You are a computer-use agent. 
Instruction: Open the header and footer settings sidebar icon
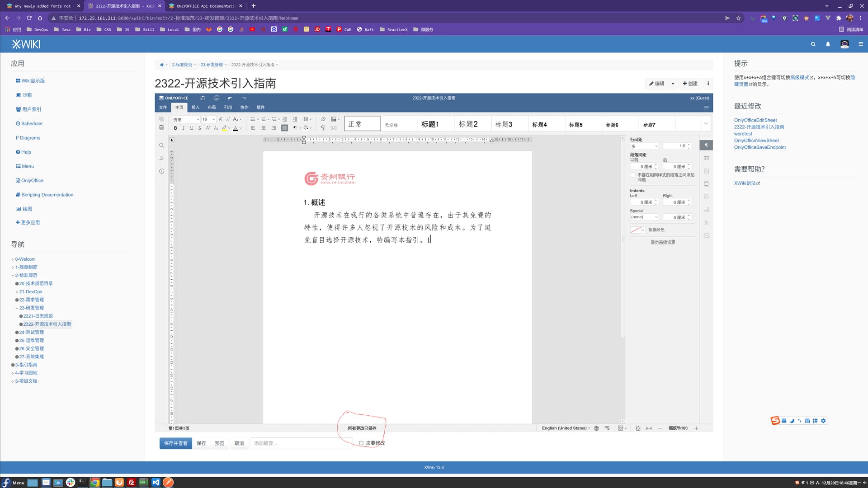click(x=706, y=184)
